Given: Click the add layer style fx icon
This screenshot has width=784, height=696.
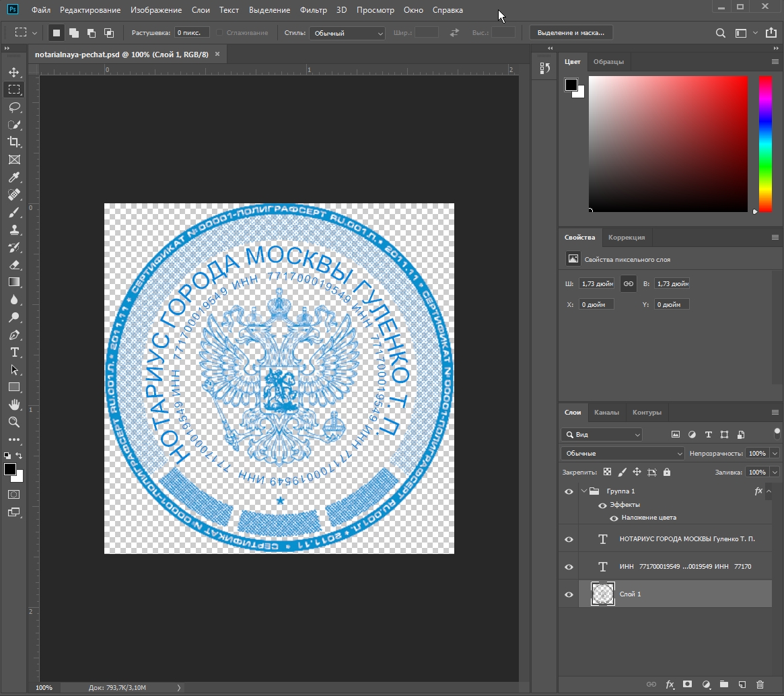Looking at the screenshot, I should (670, 685).
